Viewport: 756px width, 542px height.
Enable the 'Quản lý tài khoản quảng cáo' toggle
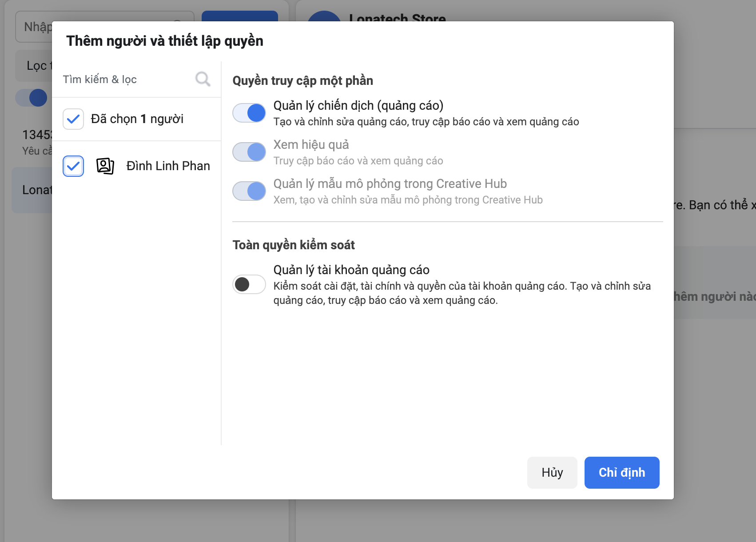click(x=249, y=284)
